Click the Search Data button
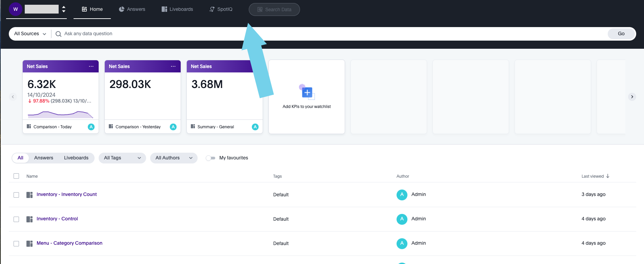Viewport: 644px width, 264px height. tap(274, 9)
